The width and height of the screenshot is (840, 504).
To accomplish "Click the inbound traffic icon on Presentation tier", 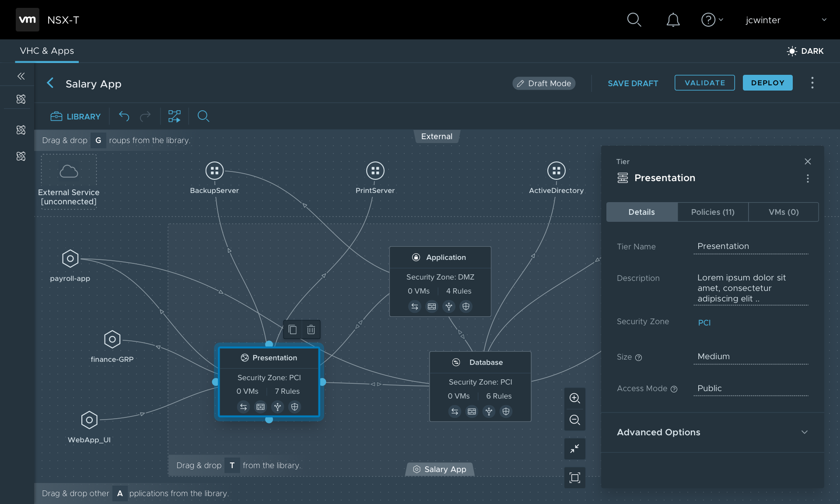I will pyautogui.click(x=242, y=407).
